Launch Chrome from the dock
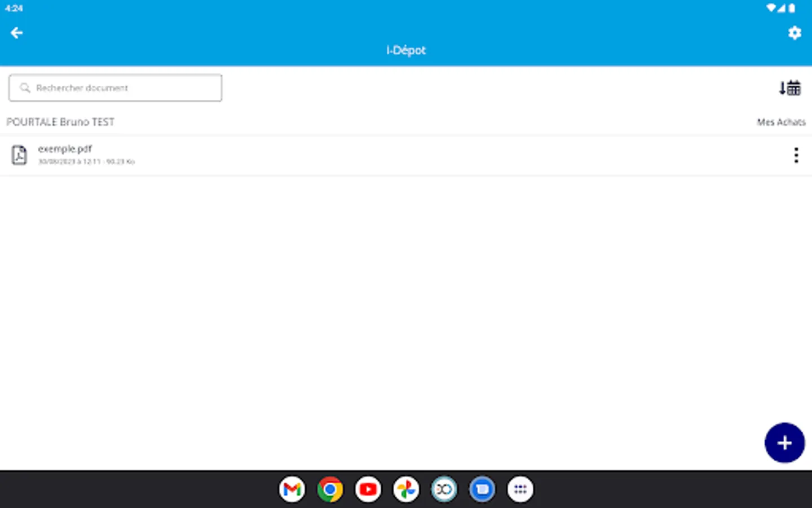Viewport: 812px width, 508px height. 330,489
